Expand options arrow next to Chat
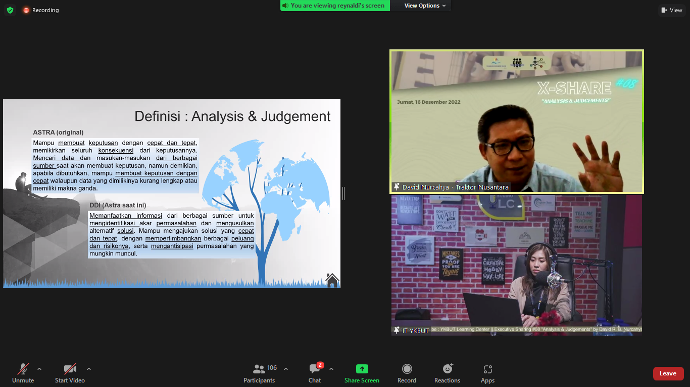Viewport: 690px width, 387px height. (x=331, y=369)
